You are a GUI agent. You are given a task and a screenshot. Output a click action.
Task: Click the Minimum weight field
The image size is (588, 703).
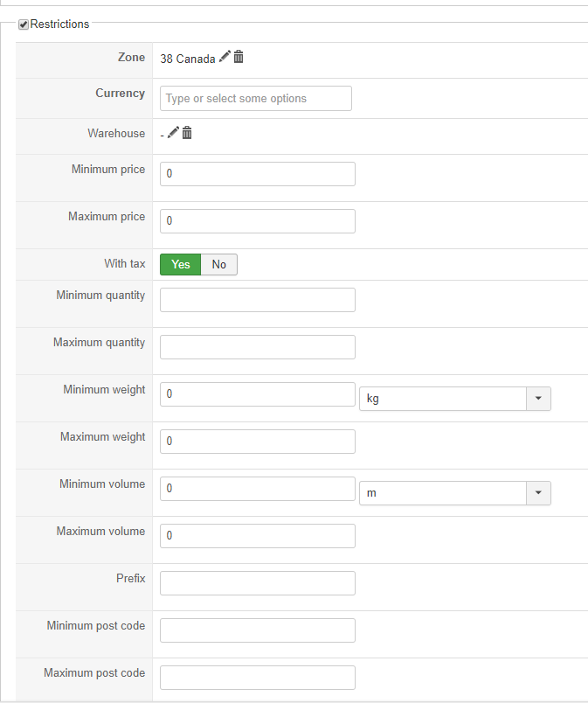258,394
